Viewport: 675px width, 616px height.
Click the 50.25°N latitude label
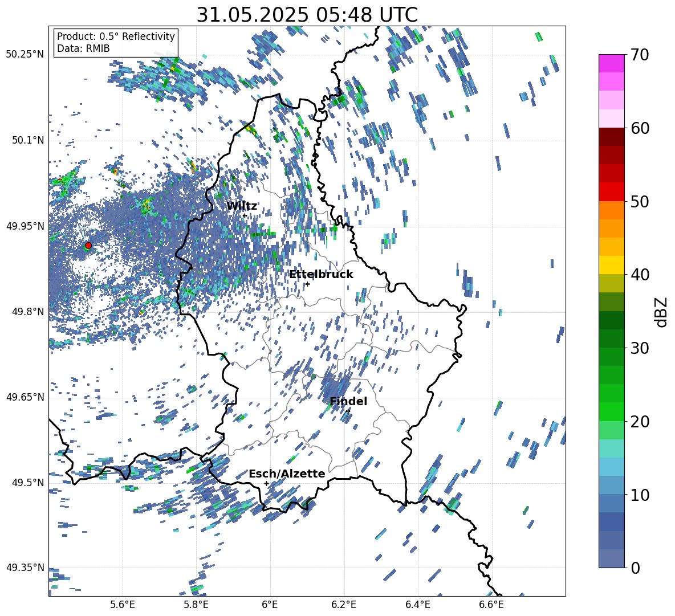click(25, 54)
